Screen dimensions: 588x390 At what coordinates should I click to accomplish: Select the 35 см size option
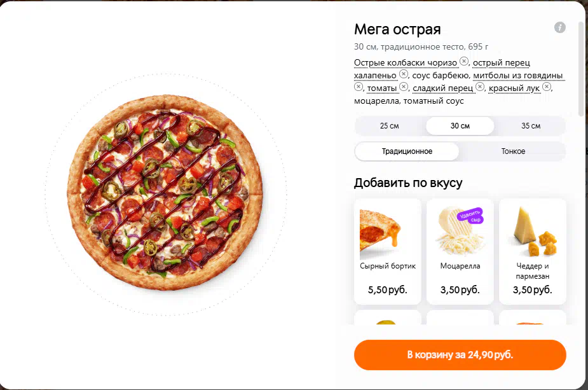coord(531,126)
